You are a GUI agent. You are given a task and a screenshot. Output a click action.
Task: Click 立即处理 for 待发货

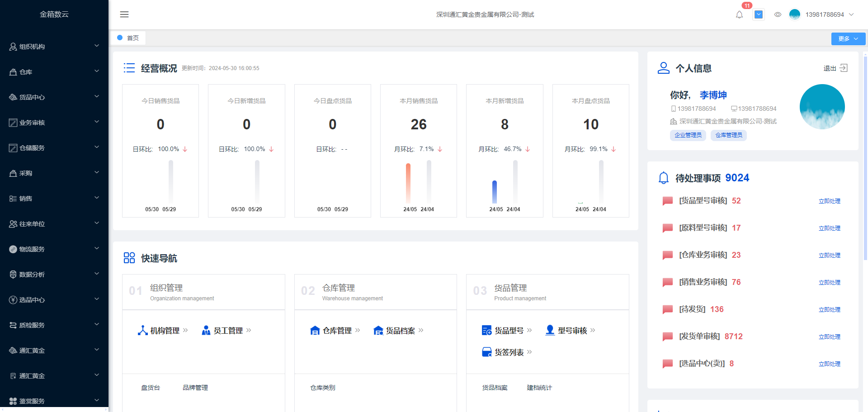830,310
